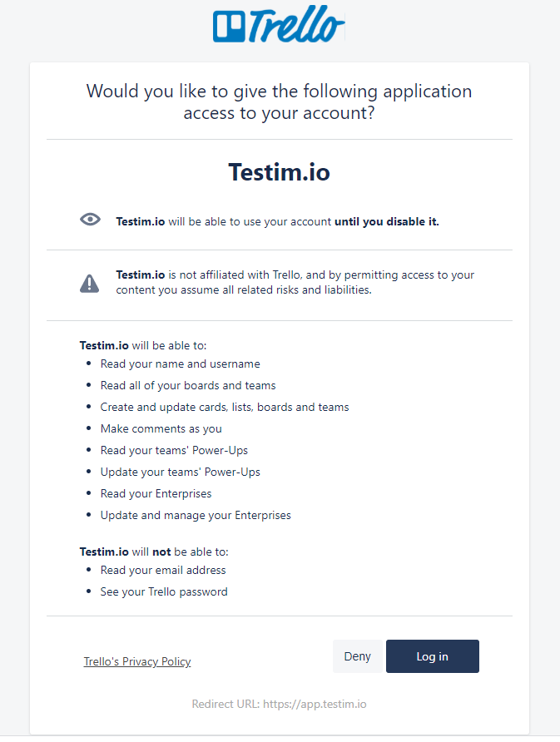Image resolution: width=560 pixels, height=742 pixels.
Task: Click "Update your teams' Power-Ups" item
Action: click(x=180, y=472)
